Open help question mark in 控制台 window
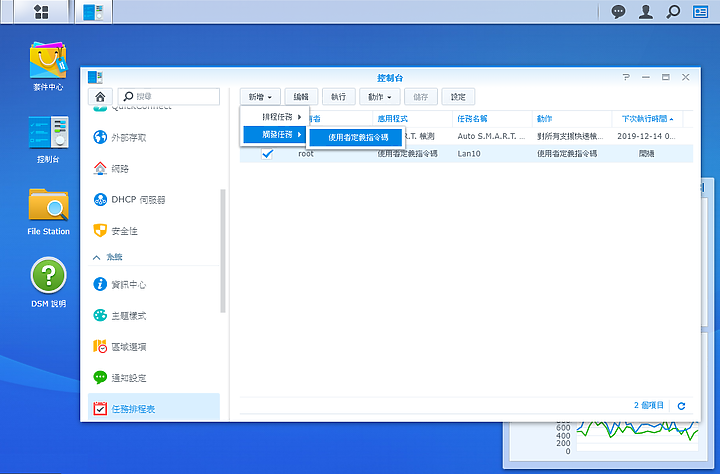 click(626, 77)
